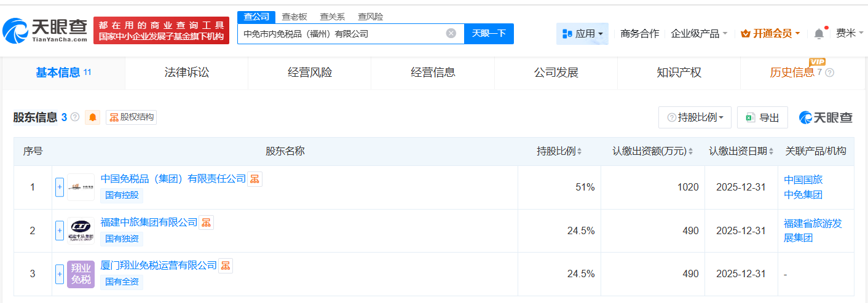
Task: Switch to the 知识产权 tab
Action: (679, 73)
